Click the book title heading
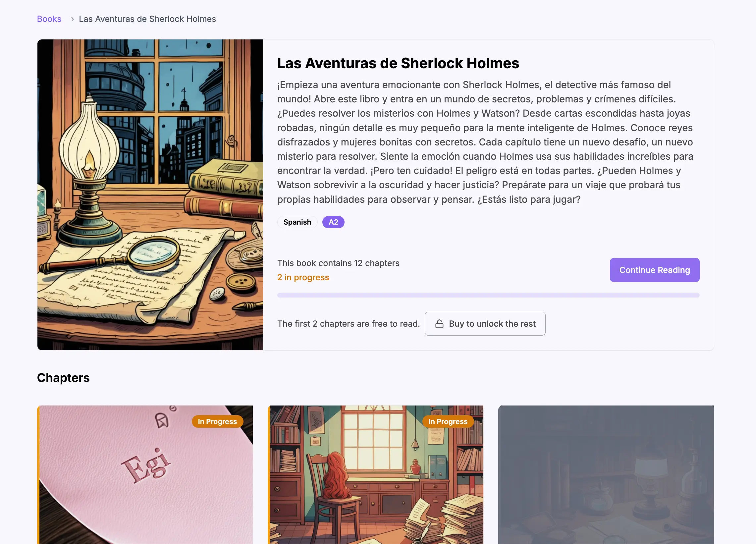756x544 pixels. (398, 63)
